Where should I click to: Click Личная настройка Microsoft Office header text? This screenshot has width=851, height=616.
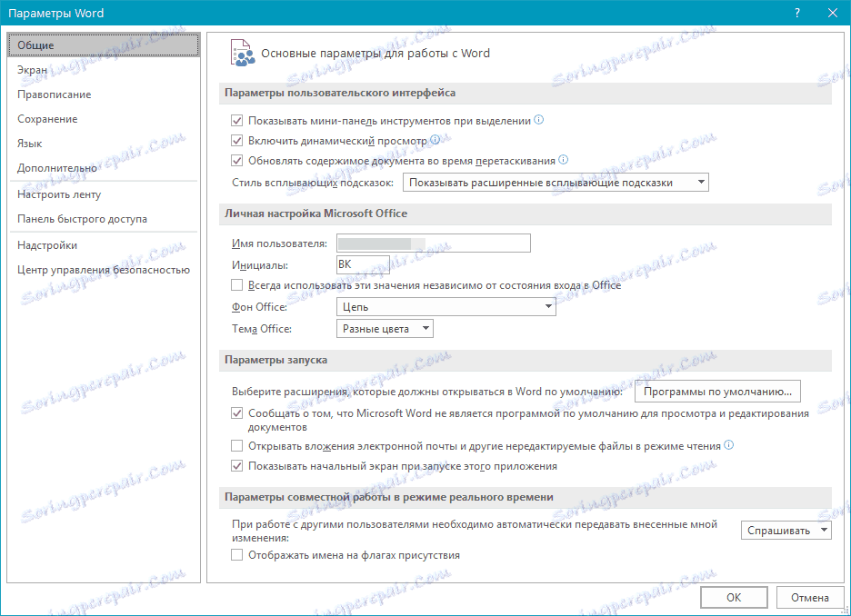[315, 214]
